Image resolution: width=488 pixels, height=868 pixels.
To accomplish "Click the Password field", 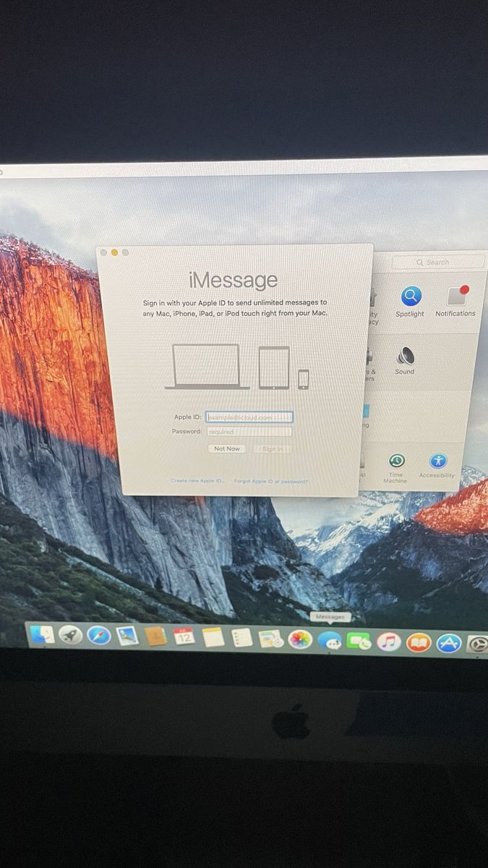I will pos(249,432).
